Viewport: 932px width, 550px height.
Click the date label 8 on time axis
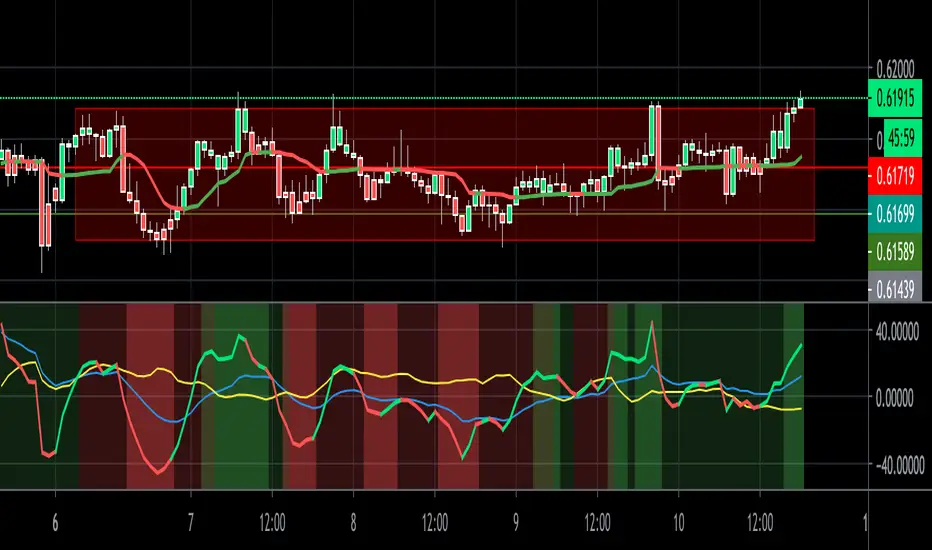click(353, 523)
